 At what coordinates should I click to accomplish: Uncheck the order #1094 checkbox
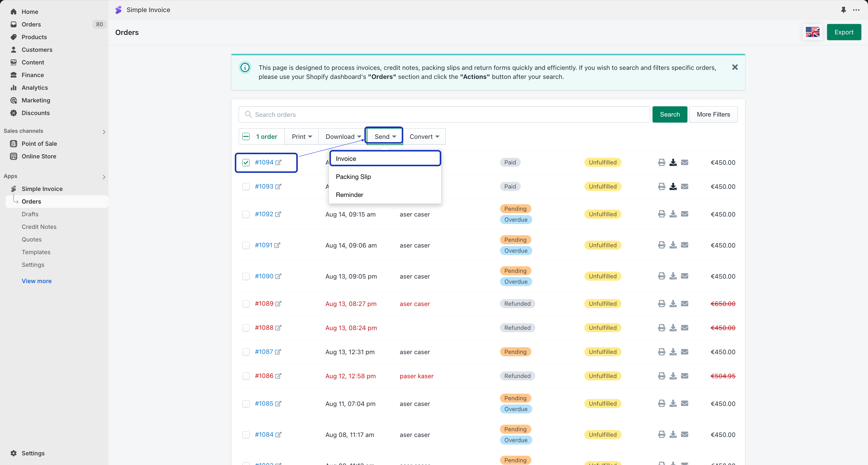246,163
